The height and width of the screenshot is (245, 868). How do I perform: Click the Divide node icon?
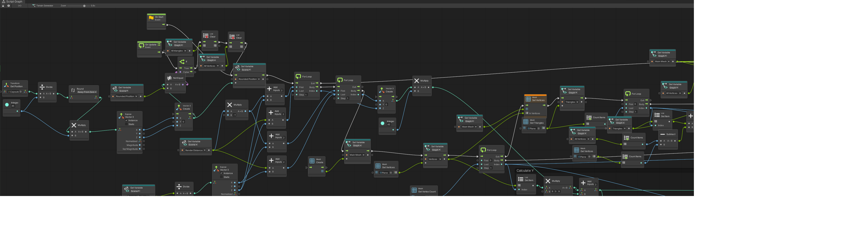coord(42,87)
